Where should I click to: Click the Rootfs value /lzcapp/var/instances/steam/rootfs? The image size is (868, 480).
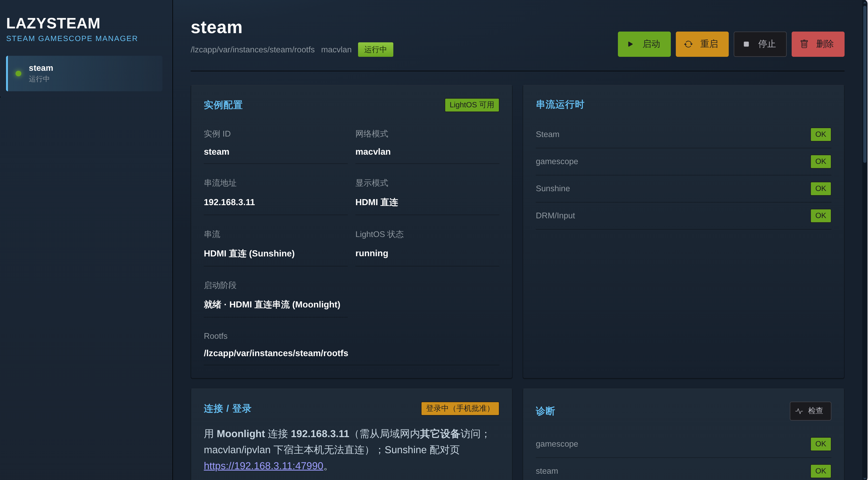[276, 353]
